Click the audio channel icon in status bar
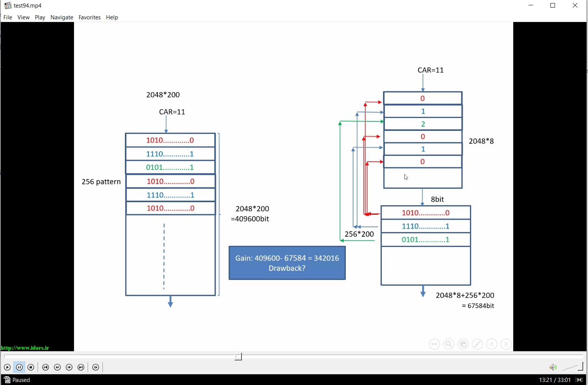The width and height of the screenshot is (588, 385). (x=580, y=380)
